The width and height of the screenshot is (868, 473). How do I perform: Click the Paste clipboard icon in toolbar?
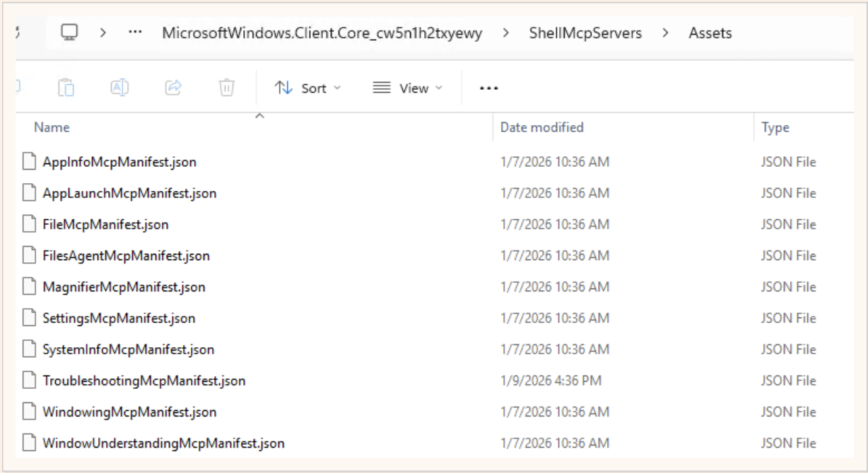point(66,88)
